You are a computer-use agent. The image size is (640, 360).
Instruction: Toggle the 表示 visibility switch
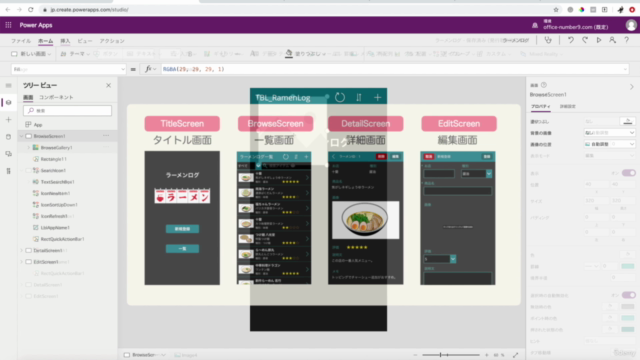click(x=629, y=173)
